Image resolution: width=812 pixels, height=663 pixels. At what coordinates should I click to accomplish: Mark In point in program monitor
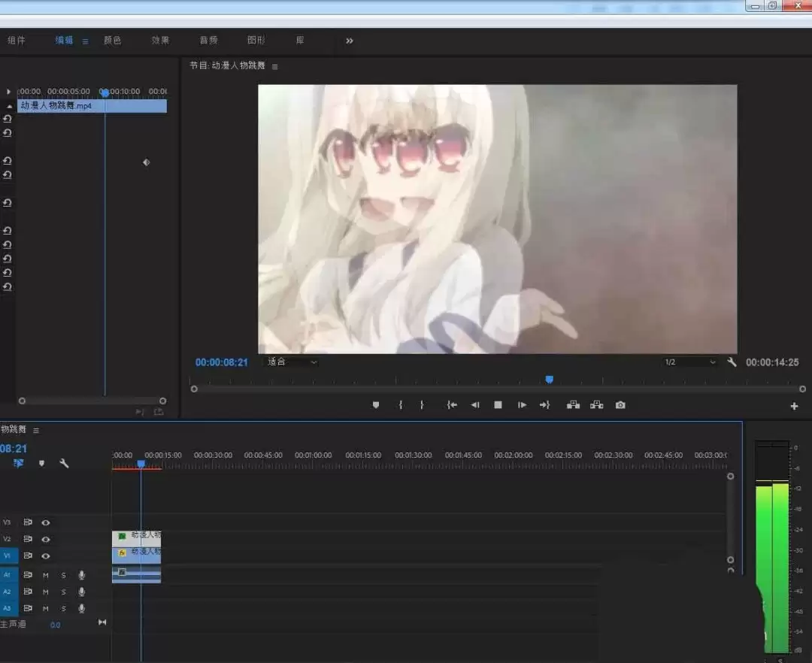pos(400,404)
